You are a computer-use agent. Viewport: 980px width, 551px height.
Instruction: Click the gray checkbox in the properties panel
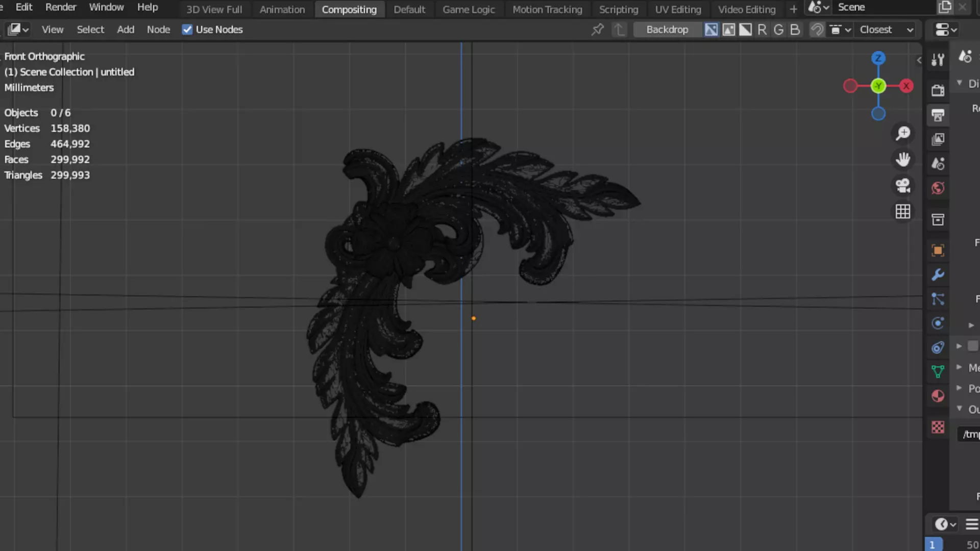coord(973,346)
